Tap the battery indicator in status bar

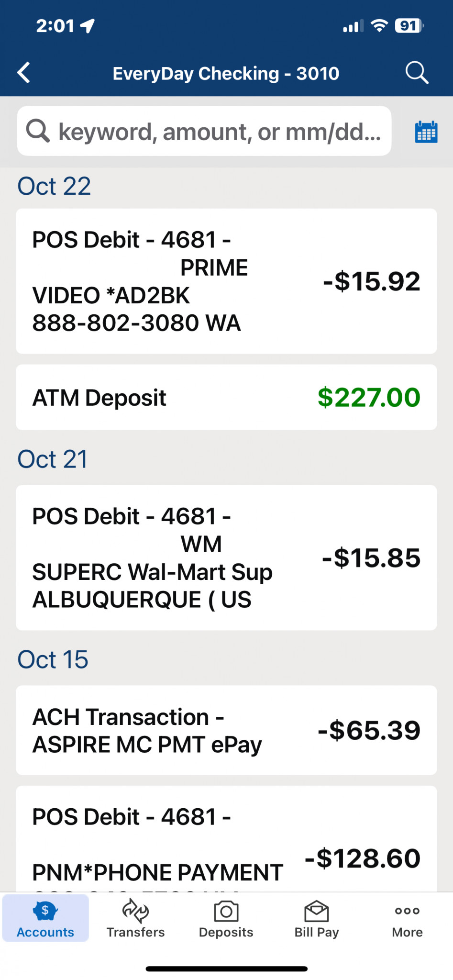pyautogui.click(x=409, y=26)
